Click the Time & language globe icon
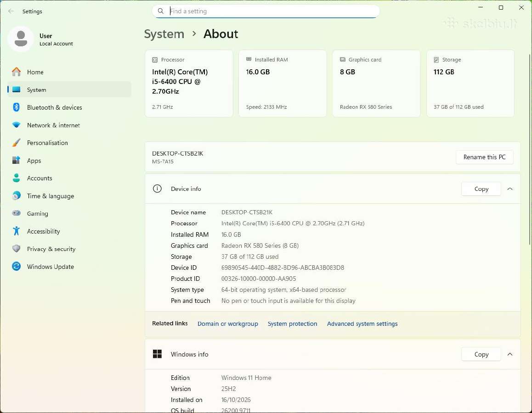 tap(16, 195)
